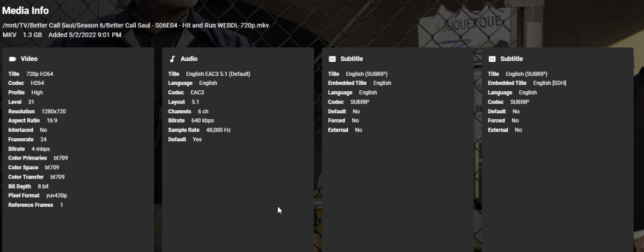Click the English [SDH] embedded title value
Screen dimensions: 644x252
coord(550,83)
